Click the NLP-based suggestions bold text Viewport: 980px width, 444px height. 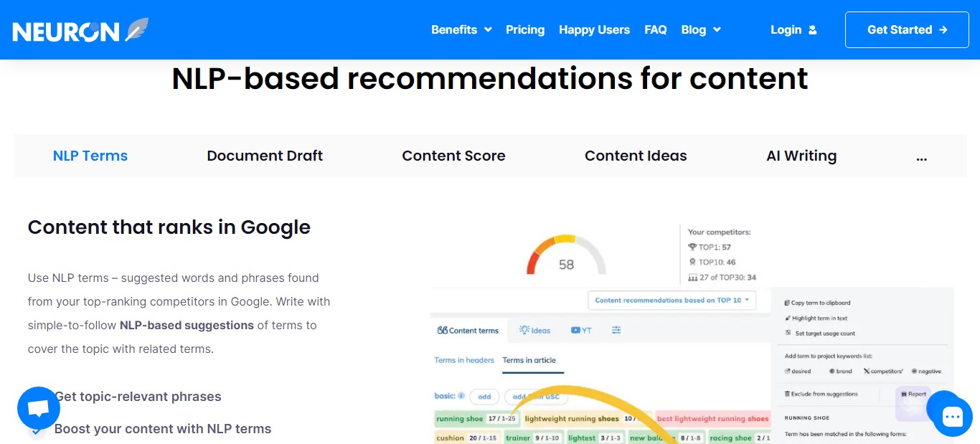click(x=187, y=325)
